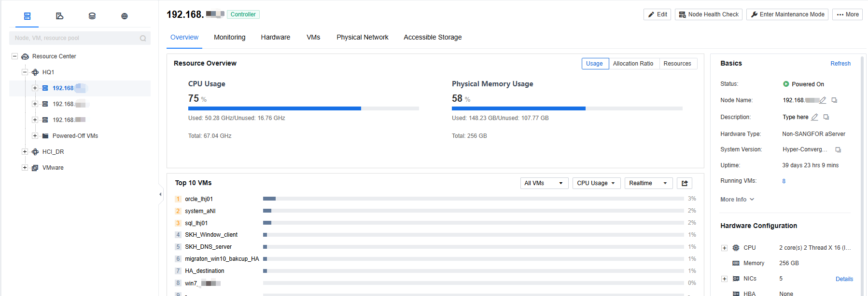Viewport: 868px width, 296px height.
Task: Click the Refresh link in Basics
Action: (x=840, y=64)
